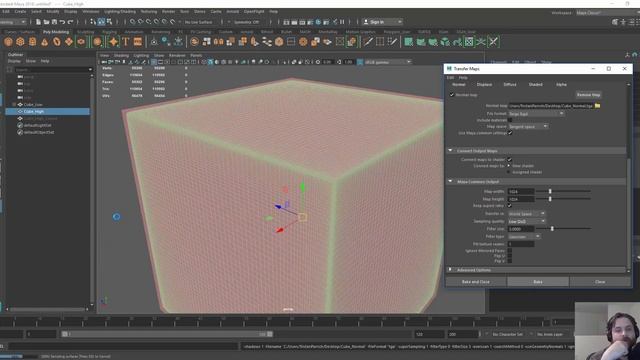Create a polygon cone from the shelf
The height and width of the screenshot is (360, 640).
(x=44, y=42)
